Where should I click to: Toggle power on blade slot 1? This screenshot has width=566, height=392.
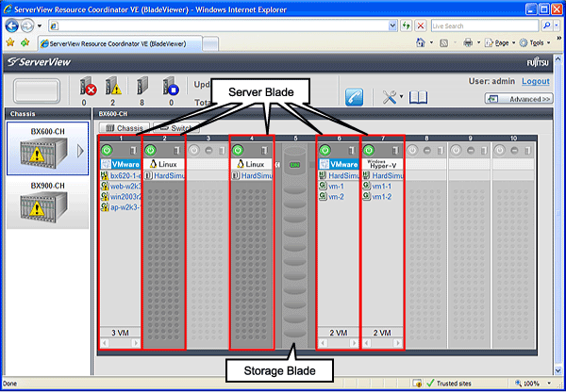point(107,150)
